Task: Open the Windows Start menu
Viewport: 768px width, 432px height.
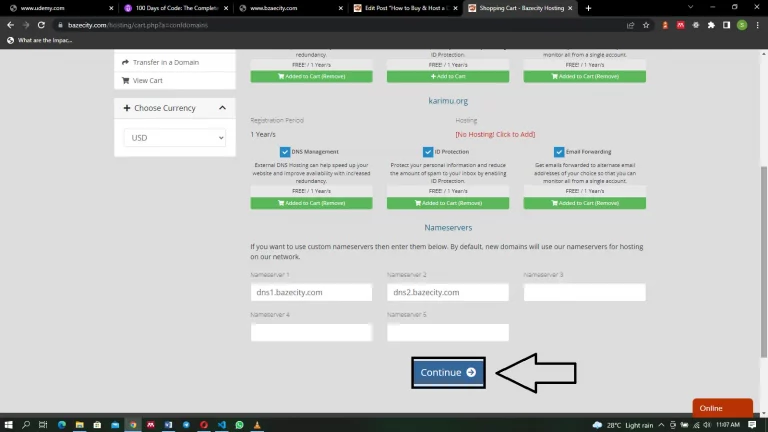Action: [8, 425]
